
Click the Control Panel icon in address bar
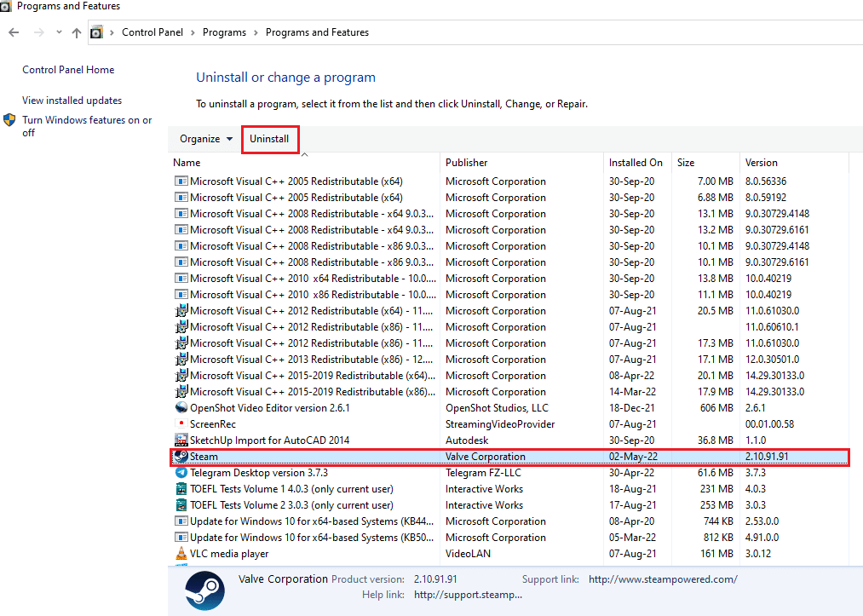point(96,32)
